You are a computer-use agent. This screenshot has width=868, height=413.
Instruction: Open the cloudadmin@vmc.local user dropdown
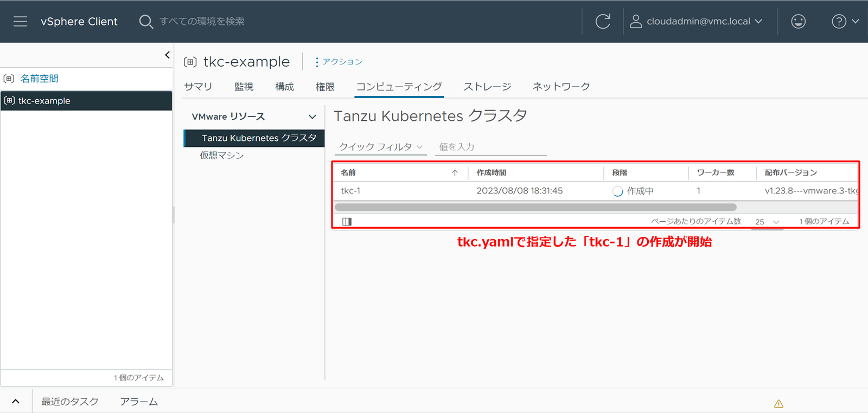pos(704,21)
